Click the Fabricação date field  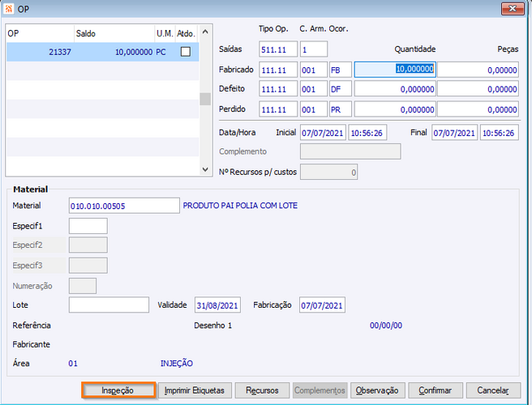[322, 305]
